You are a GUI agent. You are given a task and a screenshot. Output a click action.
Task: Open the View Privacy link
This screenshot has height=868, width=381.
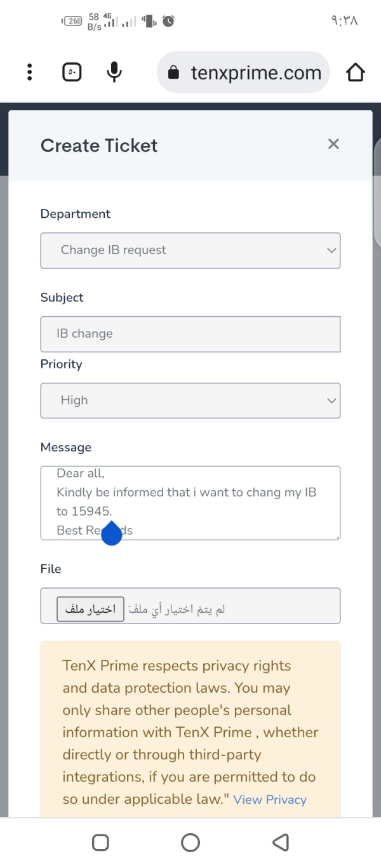(270, 800)
